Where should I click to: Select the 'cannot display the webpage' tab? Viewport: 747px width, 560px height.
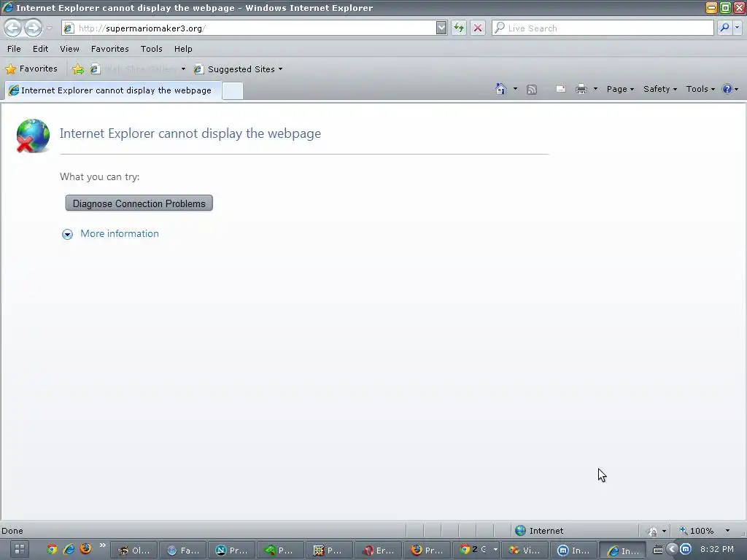[x=113, y=90]
